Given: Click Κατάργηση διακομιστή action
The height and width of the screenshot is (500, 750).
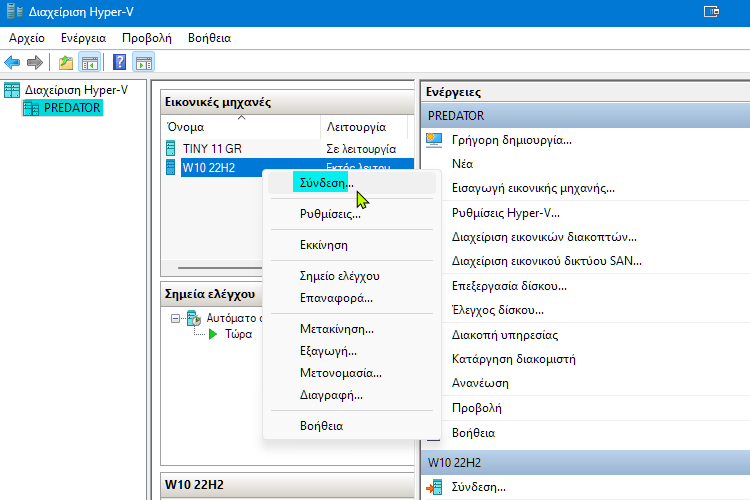Looking at the screenshot, I should (x=514, y=359).
